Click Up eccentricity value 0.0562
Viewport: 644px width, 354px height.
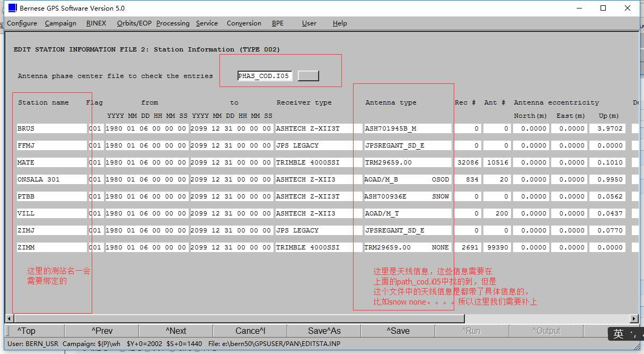[607, 196]
